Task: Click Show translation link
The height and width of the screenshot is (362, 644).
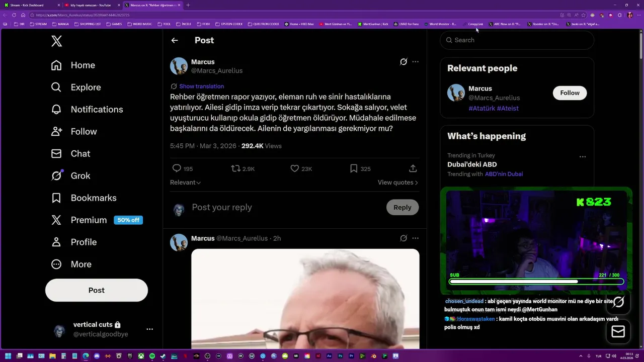Action: 201,86
